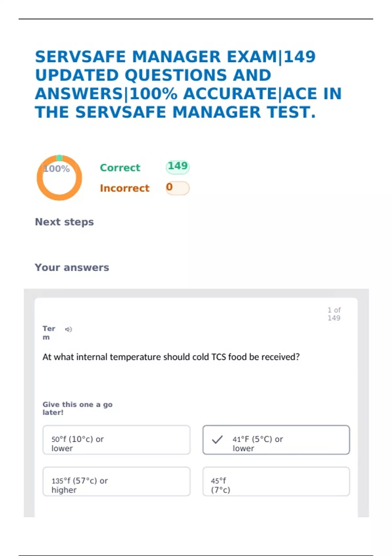Click the green Correct count badge 149

[178, 167]
